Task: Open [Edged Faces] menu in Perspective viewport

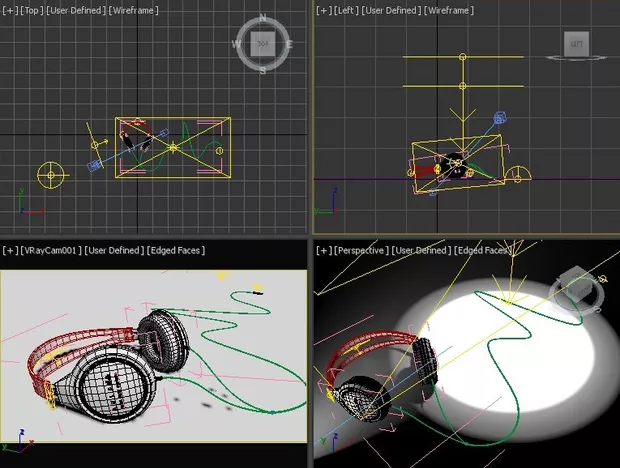Action: [x=483, y=250]
